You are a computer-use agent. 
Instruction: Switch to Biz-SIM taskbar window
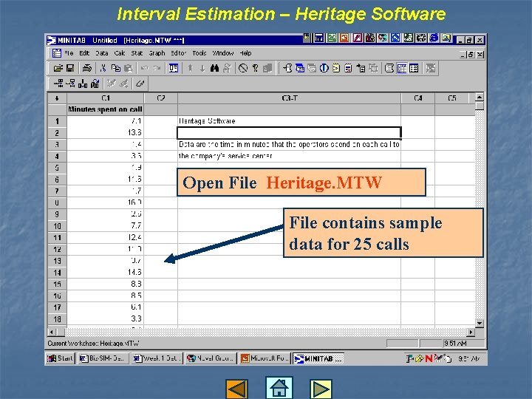click(x=103, y=358)
